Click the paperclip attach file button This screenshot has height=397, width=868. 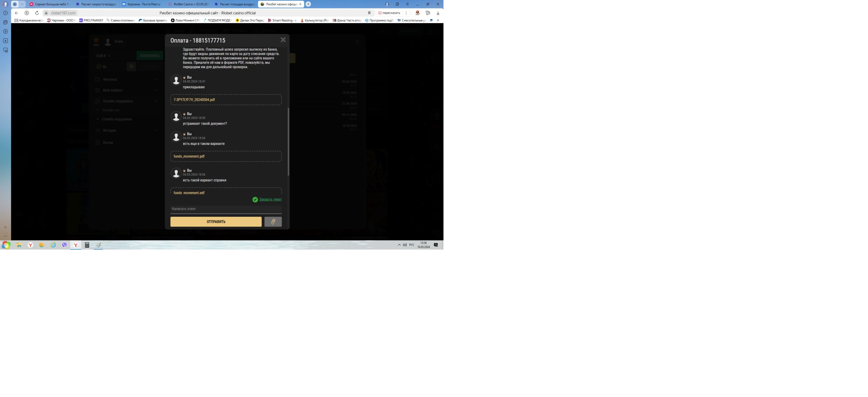pos(273,222)
